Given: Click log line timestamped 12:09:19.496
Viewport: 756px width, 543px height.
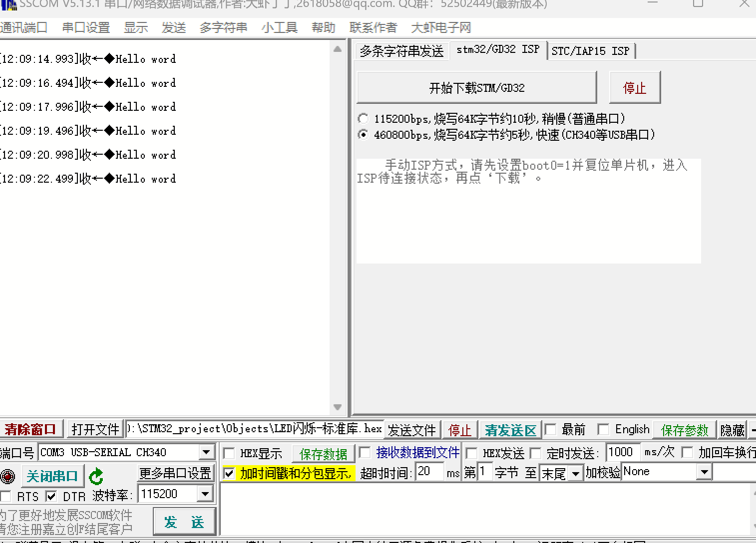Looking at the screenshot, I should pyautogui.click(x=88, y=131).
